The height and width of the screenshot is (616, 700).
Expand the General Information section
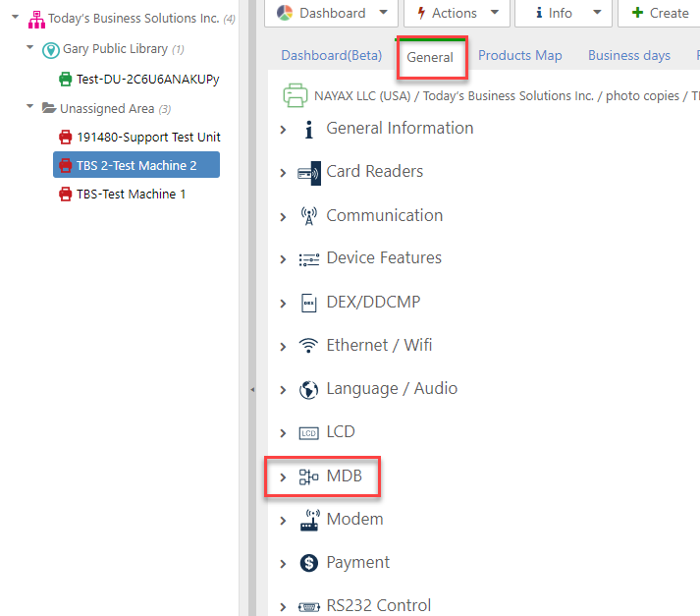pyautogui.click(x=284, y=130)
